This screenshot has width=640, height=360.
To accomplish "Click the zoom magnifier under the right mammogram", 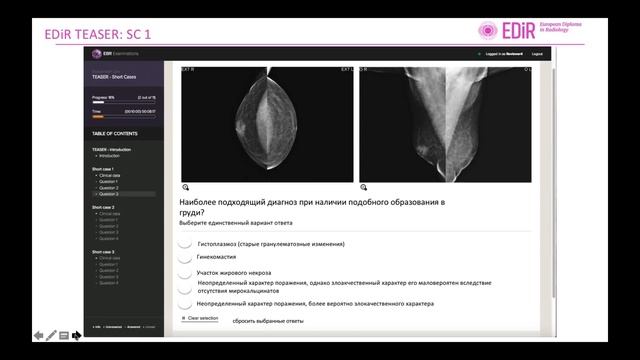I will coord(364,187).
